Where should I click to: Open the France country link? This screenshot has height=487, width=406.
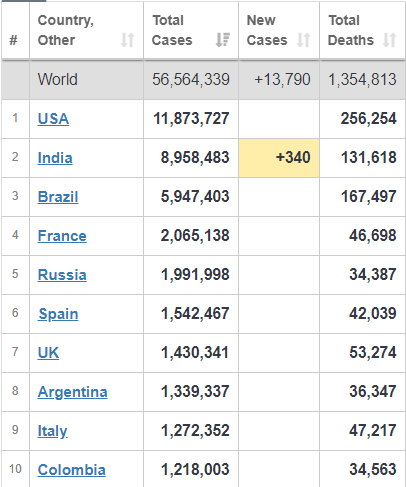pos(62,236)
